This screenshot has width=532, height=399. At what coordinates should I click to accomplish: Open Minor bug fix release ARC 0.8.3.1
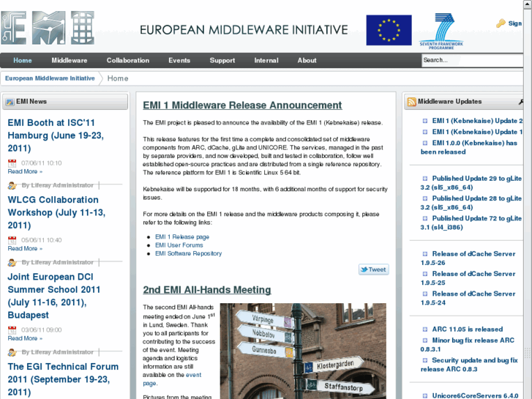click(468, 345)
